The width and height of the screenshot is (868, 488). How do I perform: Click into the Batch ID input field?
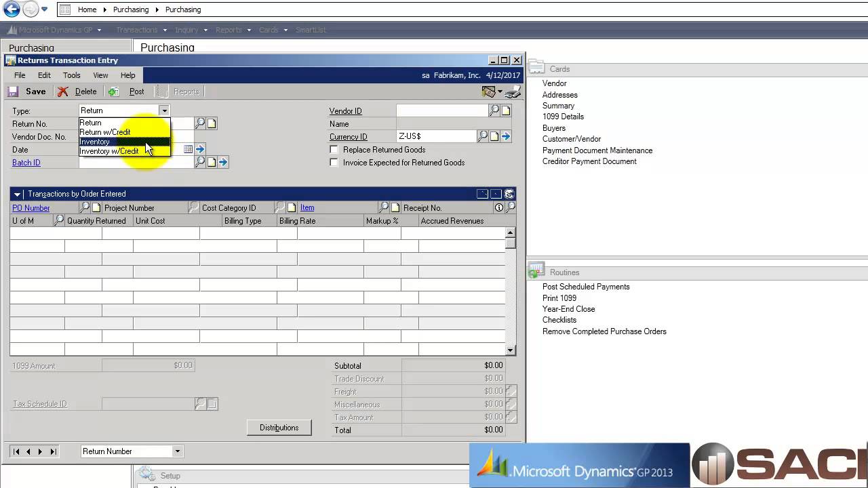point(136,162)
